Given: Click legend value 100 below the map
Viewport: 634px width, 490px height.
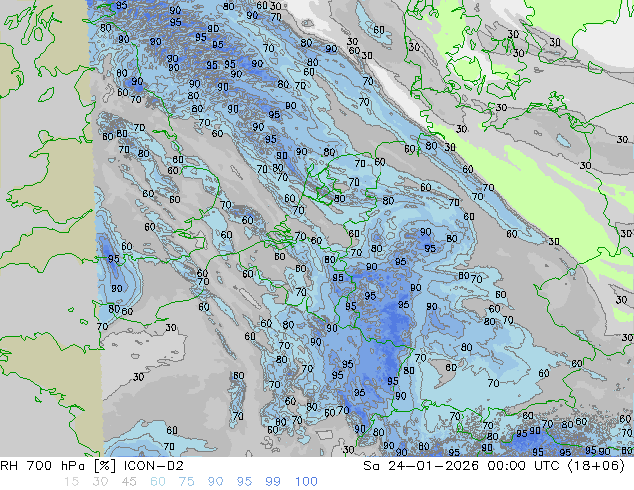Looking at the screenshot, I should point(306,482).
